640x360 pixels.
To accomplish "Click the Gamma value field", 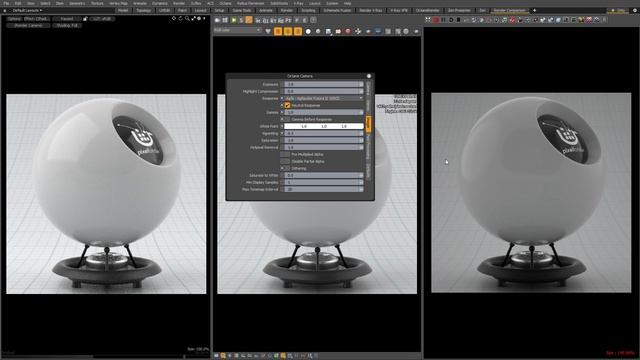I will coord(324,112).
